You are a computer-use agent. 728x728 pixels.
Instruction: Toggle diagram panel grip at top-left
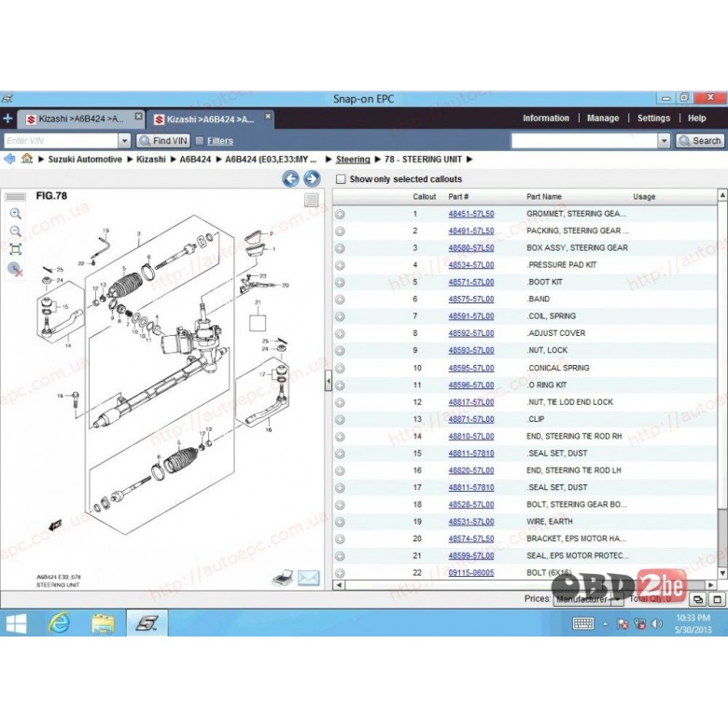click(x=15, y=197)
